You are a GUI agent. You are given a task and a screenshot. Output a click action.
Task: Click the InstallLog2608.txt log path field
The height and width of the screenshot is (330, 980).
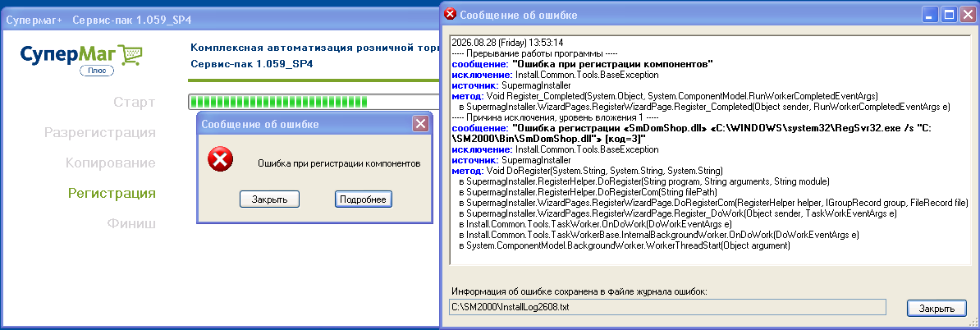(668, 307)
